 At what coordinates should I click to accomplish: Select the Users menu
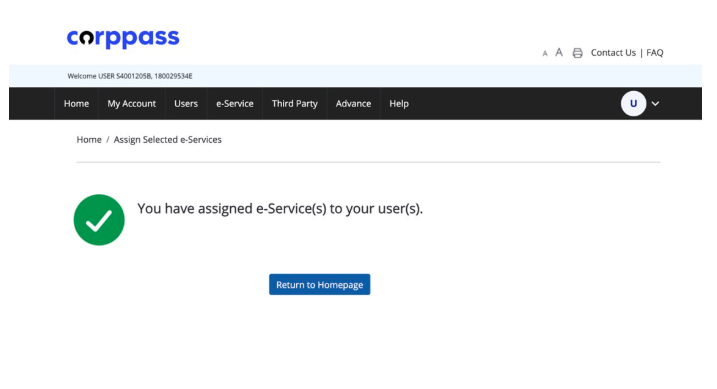click(186, 104)
